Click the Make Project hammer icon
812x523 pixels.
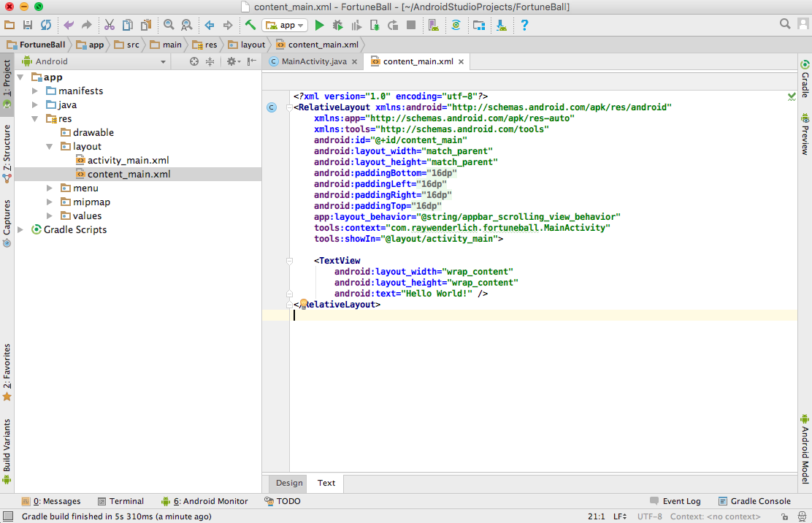pyautogui.click(x=250, y=25)
